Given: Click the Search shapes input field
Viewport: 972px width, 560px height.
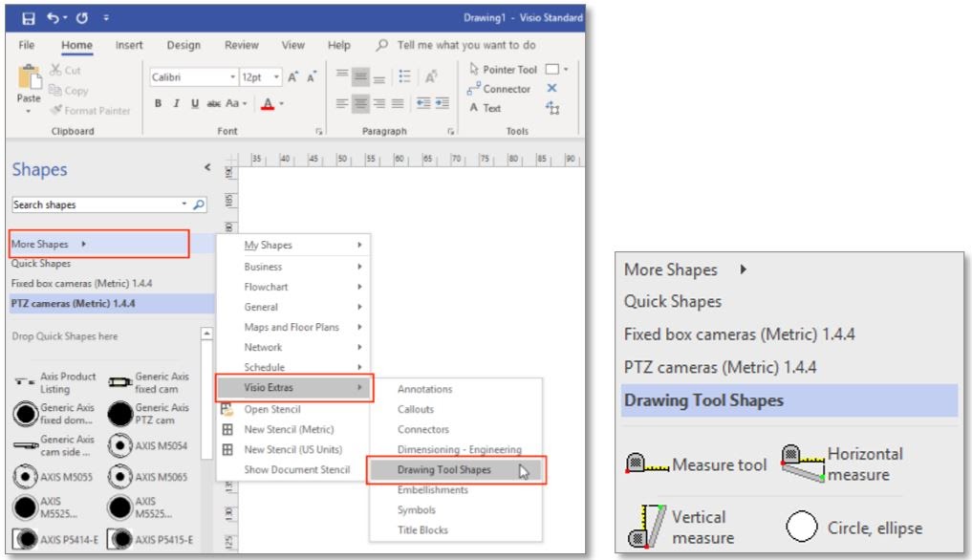Looking at the screenshot, I should point(97,205).
